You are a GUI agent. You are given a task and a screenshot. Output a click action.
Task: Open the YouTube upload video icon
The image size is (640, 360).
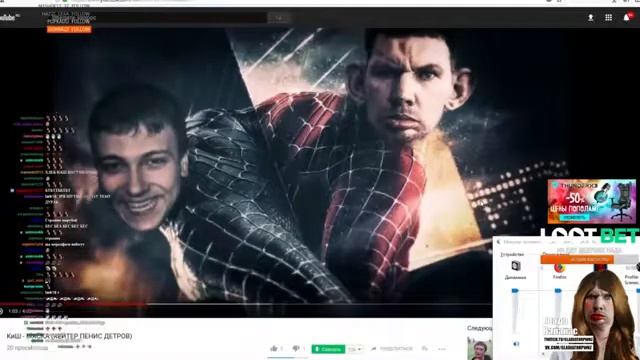click(590, 18)
